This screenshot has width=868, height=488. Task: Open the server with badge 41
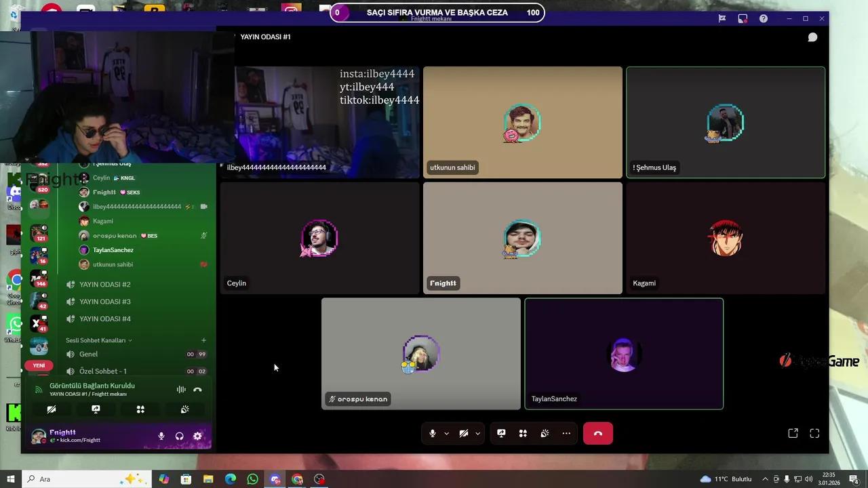(39, 324)
